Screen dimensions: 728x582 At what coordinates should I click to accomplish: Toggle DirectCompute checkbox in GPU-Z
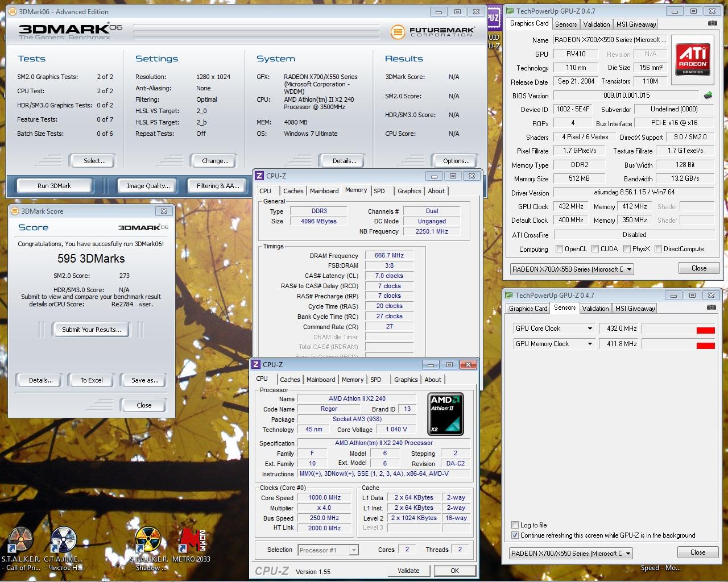point(658,249)
